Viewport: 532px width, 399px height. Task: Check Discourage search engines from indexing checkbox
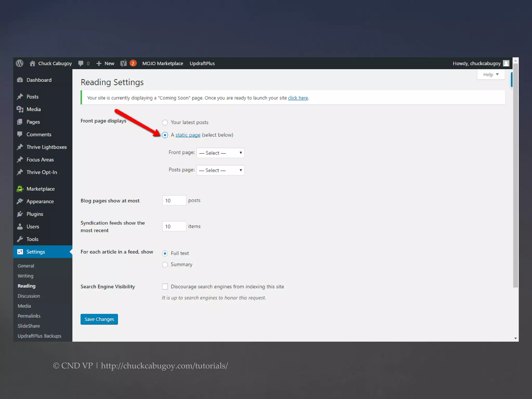tap(165, 287)
